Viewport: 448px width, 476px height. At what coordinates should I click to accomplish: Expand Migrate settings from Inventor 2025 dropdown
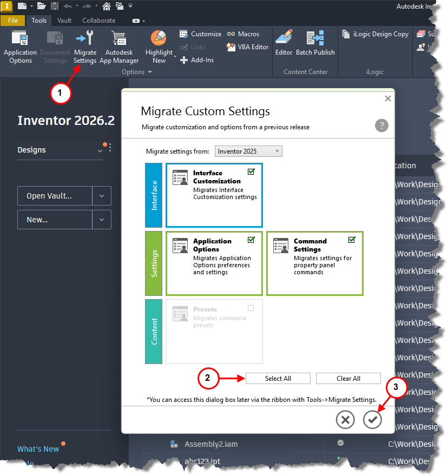(x=248, y=151)
